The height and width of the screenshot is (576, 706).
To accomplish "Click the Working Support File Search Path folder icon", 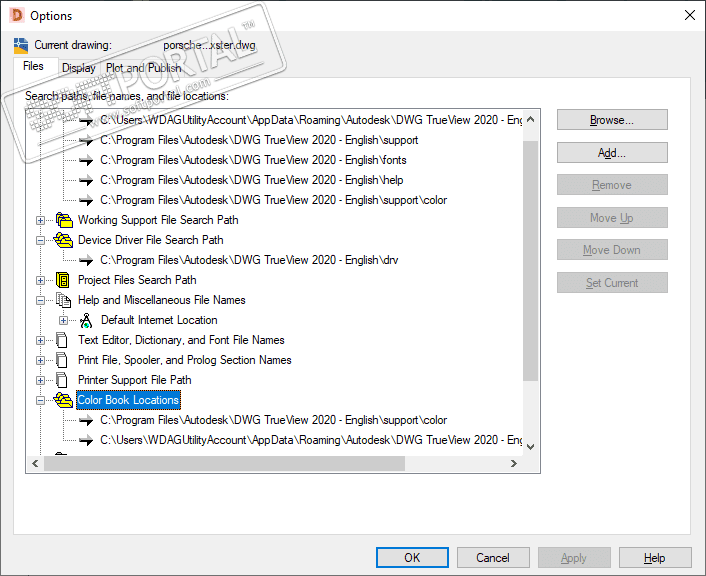I will [x=64, y=220].
